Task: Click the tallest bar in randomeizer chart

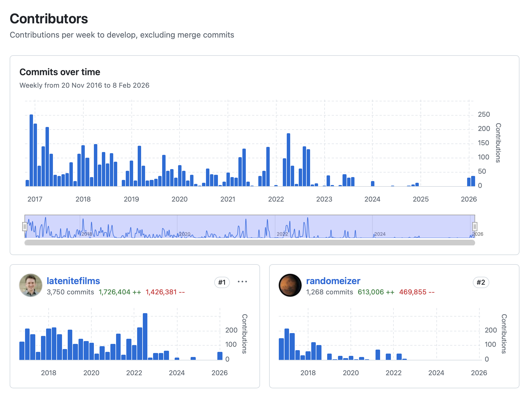Action: click(287, 344)
